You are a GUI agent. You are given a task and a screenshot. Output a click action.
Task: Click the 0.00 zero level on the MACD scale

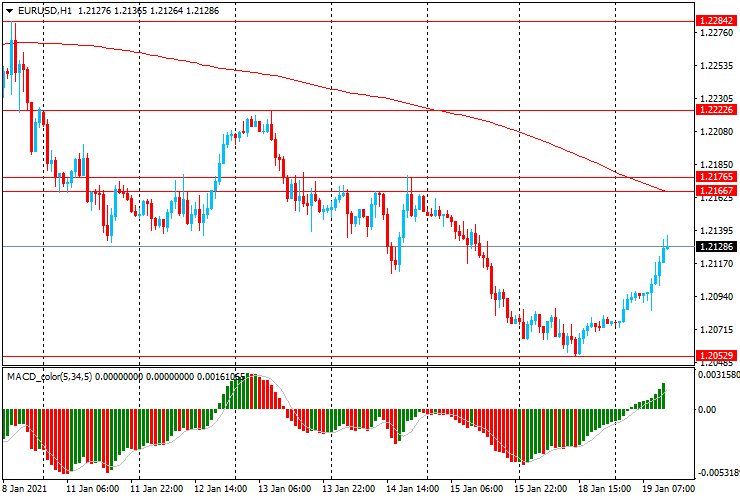(707, 409)
